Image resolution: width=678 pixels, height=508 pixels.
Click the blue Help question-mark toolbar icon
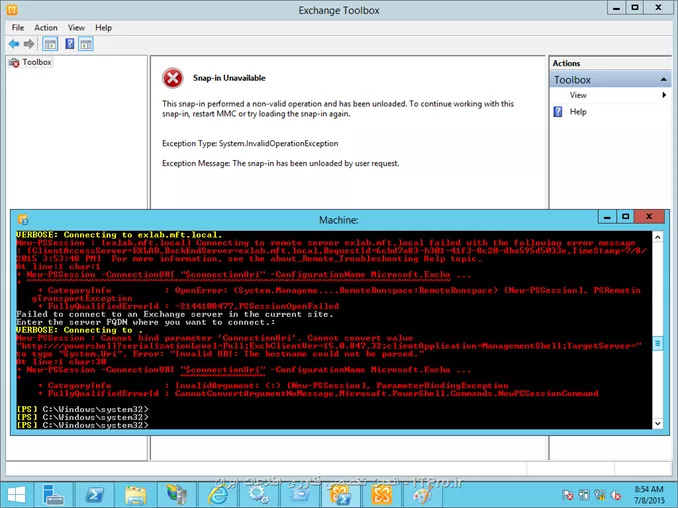[x=70, y=44]
